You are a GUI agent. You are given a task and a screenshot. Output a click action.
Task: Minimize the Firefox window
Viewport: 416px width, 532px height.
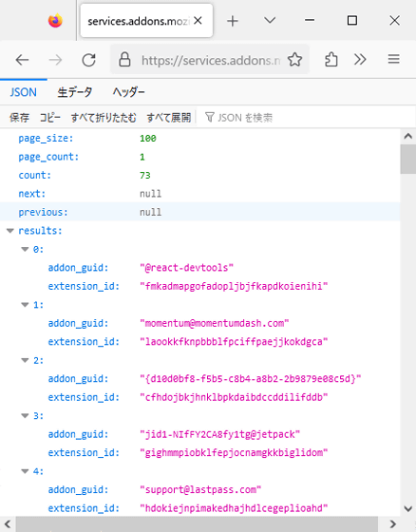(310, 21)
